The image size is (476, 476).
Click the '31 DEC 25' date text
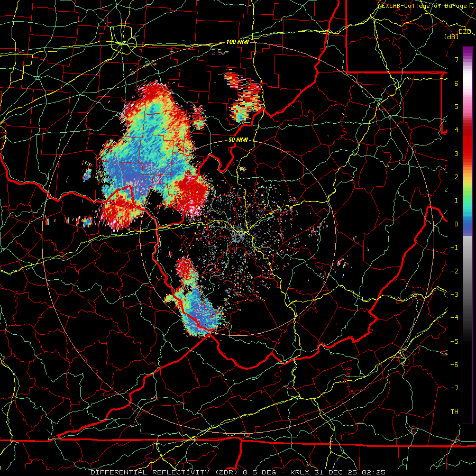click(335, 472)
